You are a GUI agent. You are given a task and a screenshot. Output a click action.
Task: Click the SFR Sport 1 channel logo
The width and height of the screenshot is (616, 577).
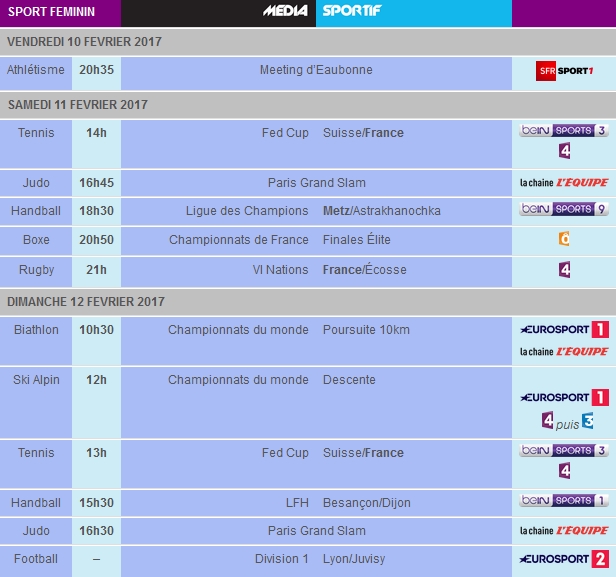click(564, 71)
